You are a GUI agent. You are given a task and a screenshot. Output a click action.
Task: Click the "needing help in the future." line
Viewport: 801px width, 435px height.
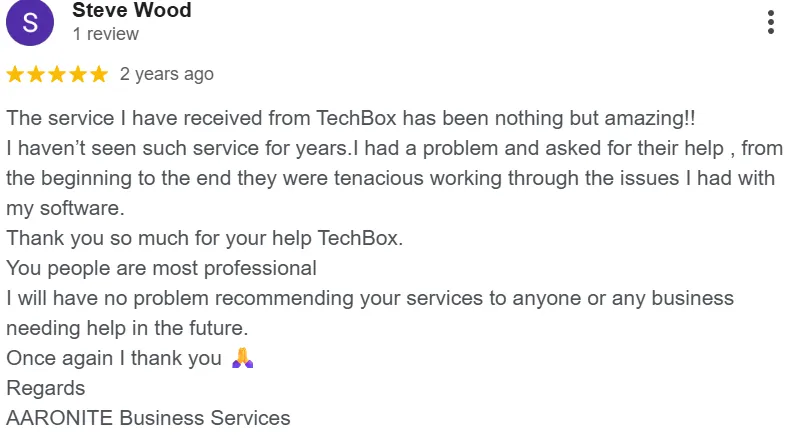127,328
